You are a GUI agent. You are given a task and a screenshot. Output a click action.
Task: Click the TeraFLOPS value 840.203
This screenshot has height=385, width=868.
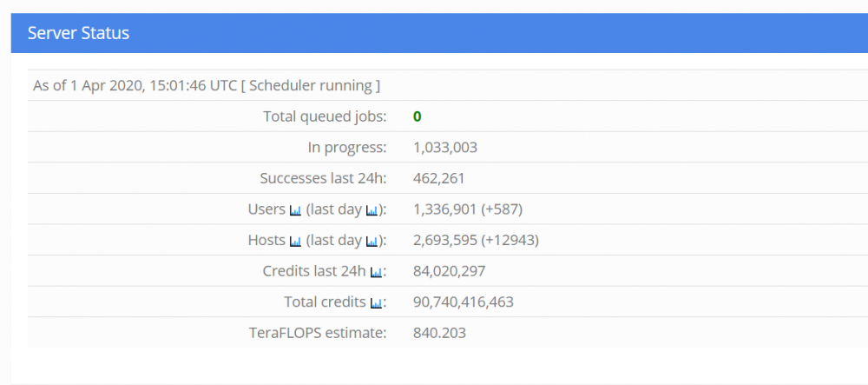click(439, 333)
